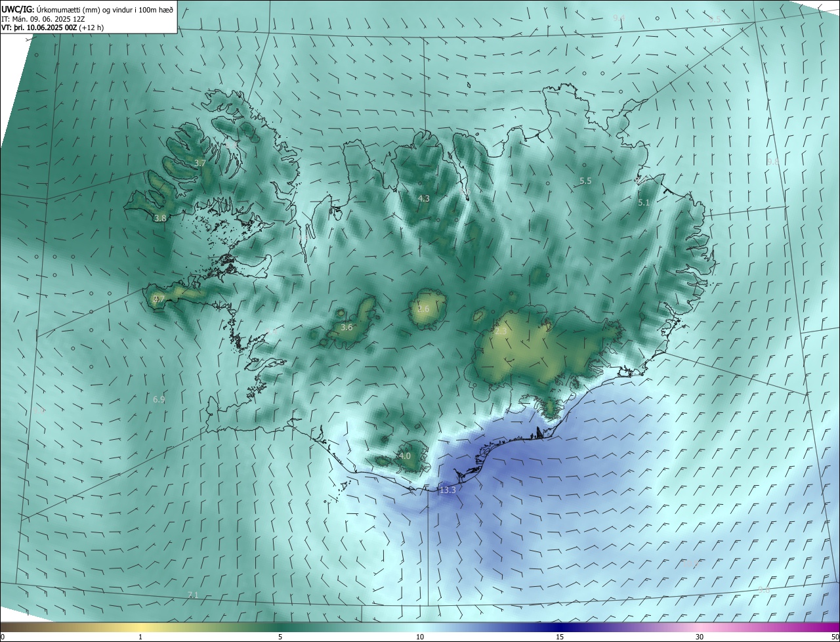This screenshot has width=840, height=642.
Task: Click the 10 tick on the color scale
Action: [x=420, y=637]
